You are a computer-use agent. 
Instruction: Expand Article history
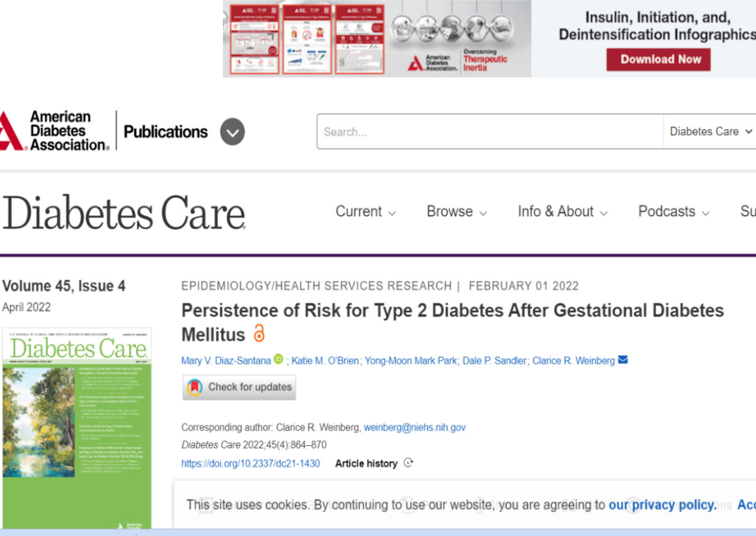point(374,463)
